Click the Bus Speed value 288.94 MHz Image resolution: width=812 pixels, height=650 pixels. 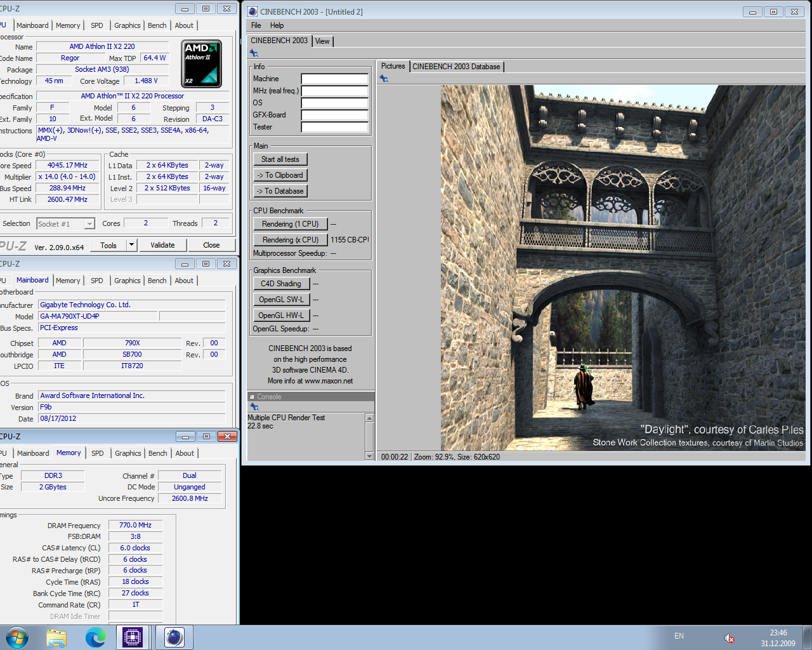(x=67, y=188)
